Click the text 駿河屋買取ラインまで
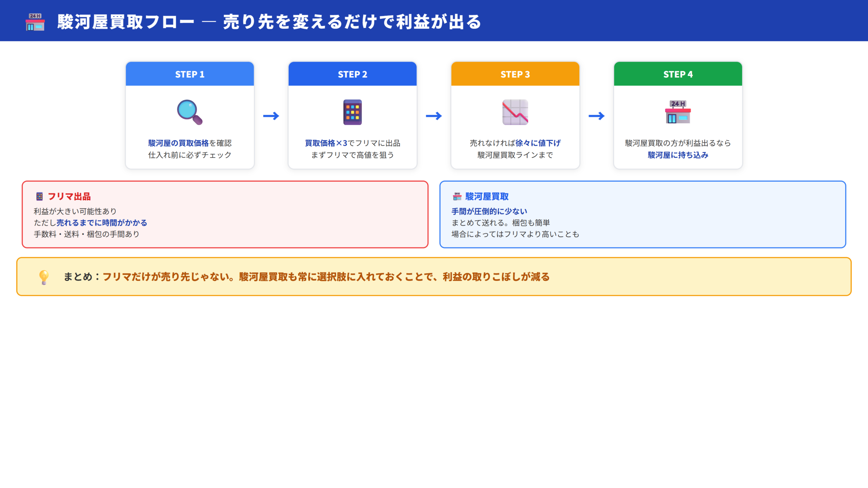This screenshot has width=868, height=488. (x=515, y=155)
